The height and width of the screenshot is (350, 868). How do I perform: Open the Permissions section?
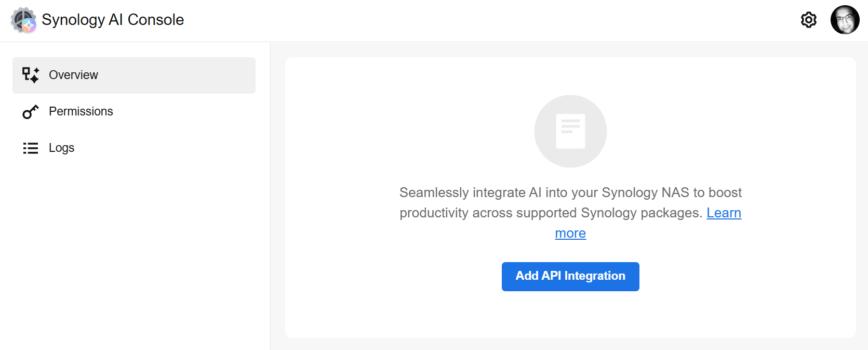(x=81, y=111)
